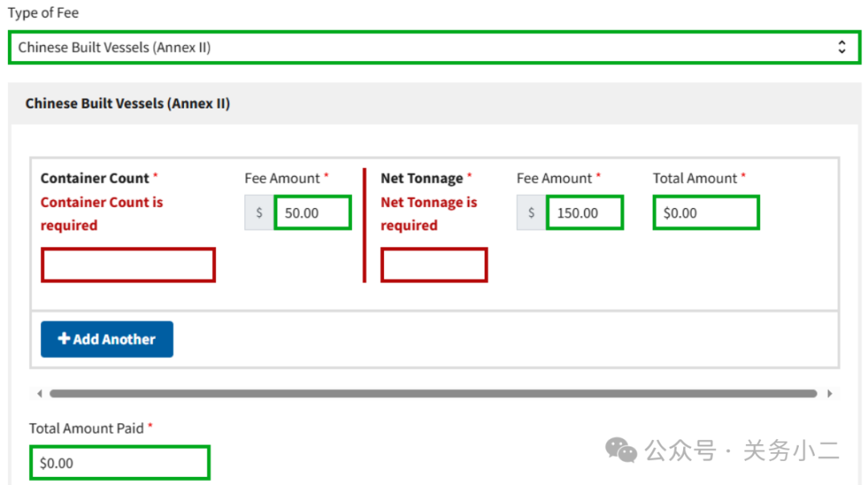Click the Container Count label

pos(95,178)
